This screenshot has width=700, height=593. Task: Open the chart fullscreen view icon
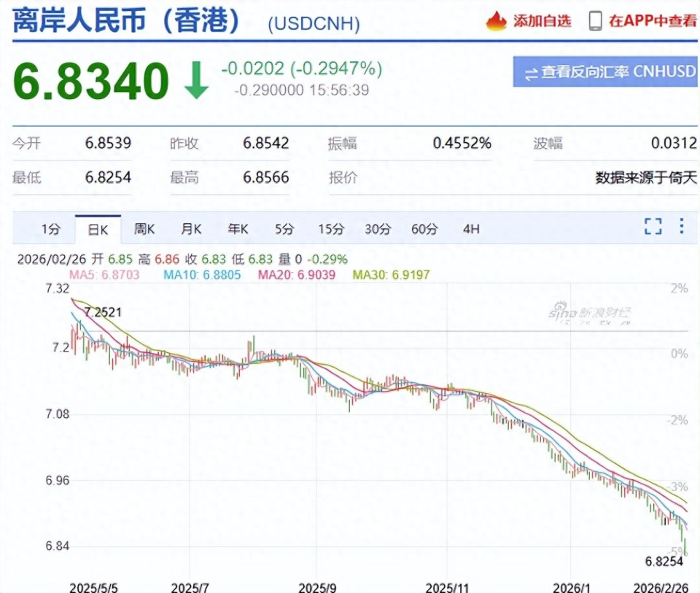[653, 227]
